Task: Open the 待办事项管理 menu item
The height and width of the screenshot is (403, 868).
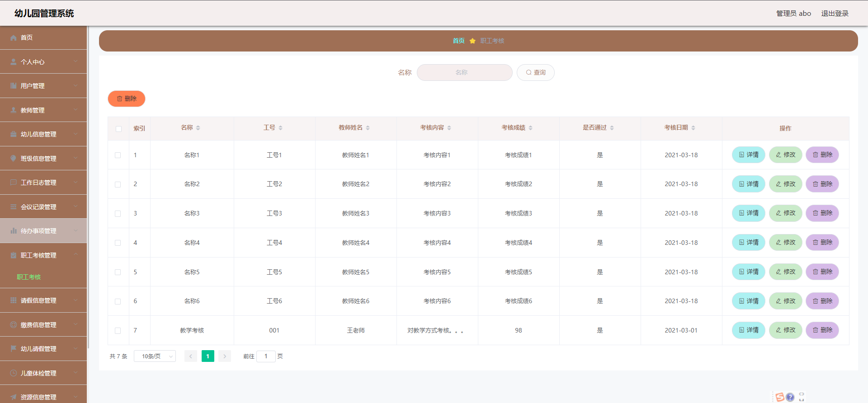Action: [43, 231]
